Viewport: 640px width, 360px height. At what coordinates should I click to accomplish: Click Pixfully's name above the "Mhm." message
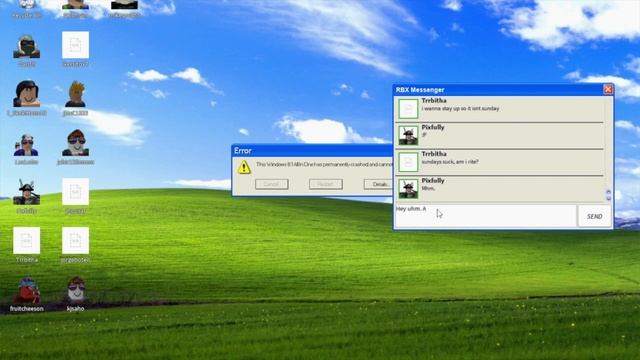(433, 180)
